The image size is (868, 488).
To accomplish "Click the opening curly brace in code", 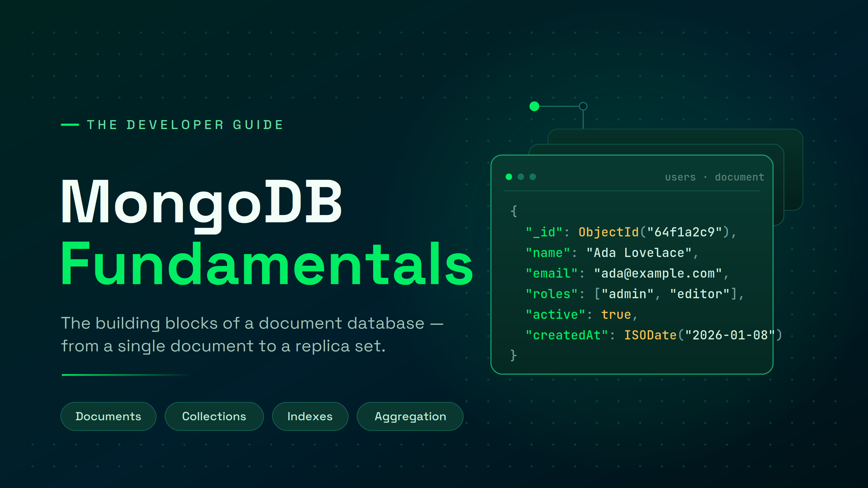I will (513, 211).
